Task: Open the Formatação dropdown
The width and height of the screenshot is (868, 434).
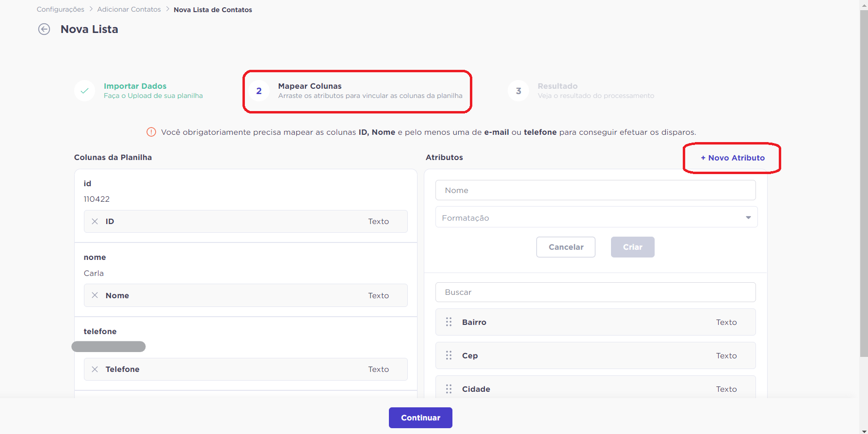Action: (596, 218)
